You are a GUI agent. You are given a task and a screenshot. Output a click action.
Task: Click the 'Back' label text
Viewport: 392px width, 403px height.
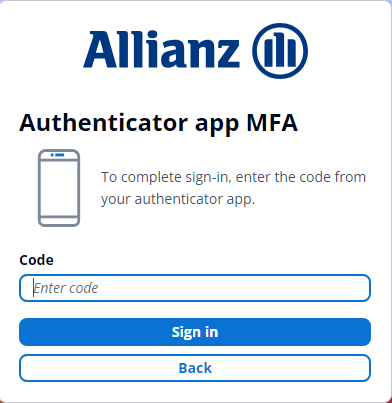[x=195, y=368]
